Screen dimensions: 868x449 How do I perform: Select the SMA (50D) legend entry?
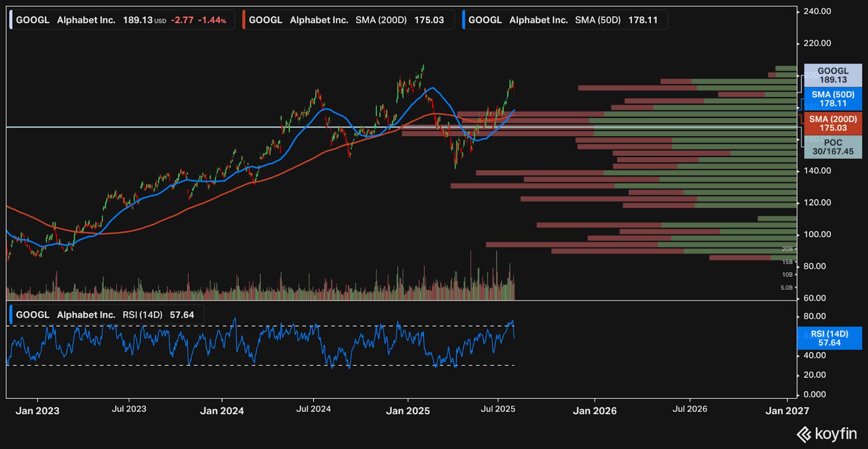pos(565,20)
